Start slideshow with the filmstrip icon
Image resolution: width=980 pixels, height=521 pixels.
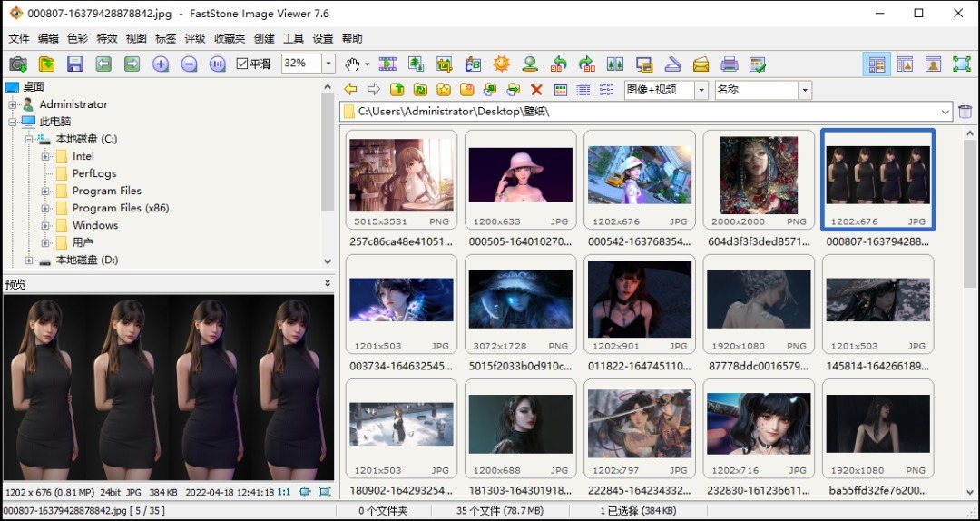pyautogui.click(x=387, y=64)
